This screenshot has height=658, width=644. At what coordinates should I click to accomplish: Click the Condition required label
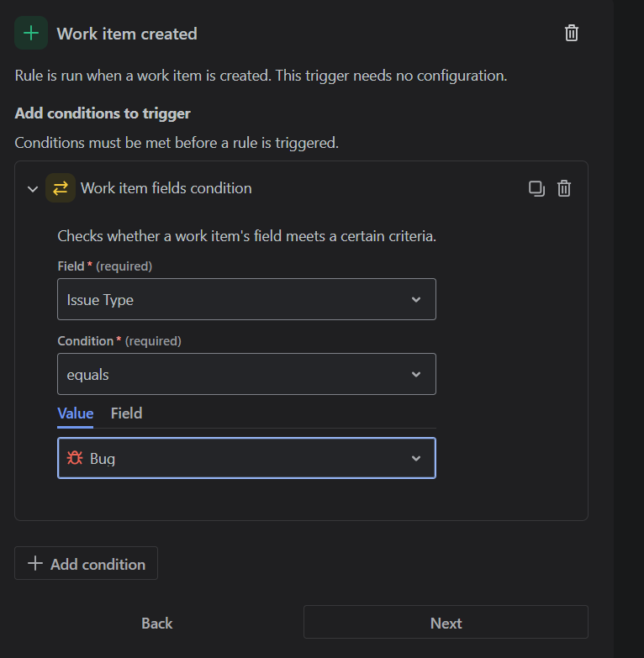click(119, 341)
